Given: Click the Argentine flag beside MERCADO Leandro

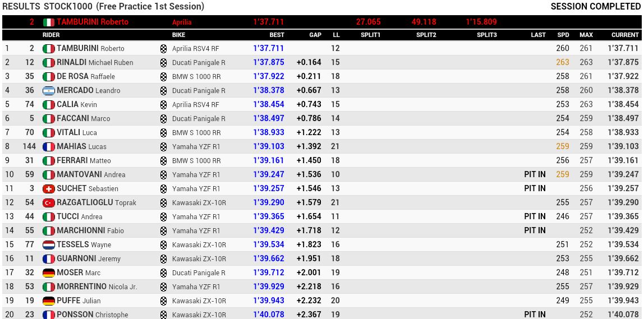Looking at the screenshot, I should click(48, 91).
